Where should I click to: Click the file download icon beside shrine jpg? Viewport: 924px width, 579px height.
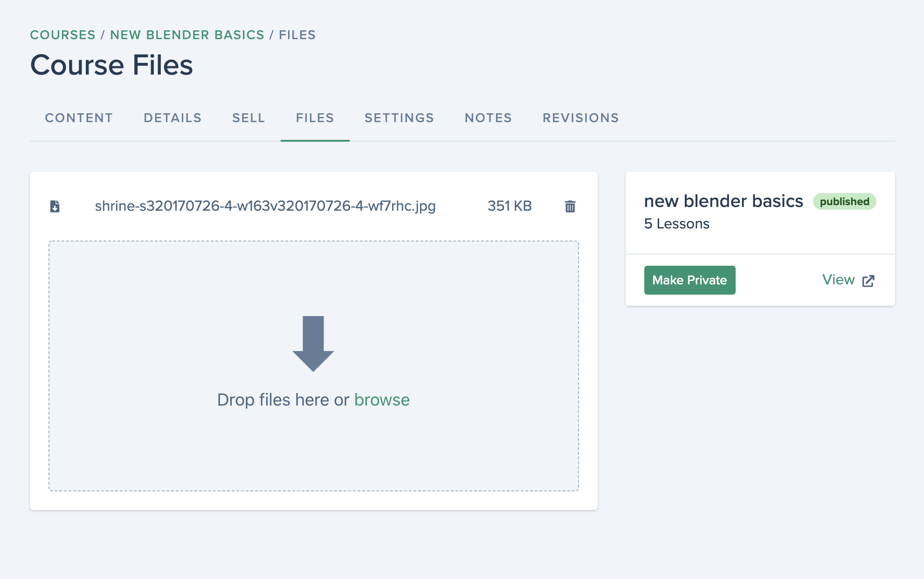point(55,206)
